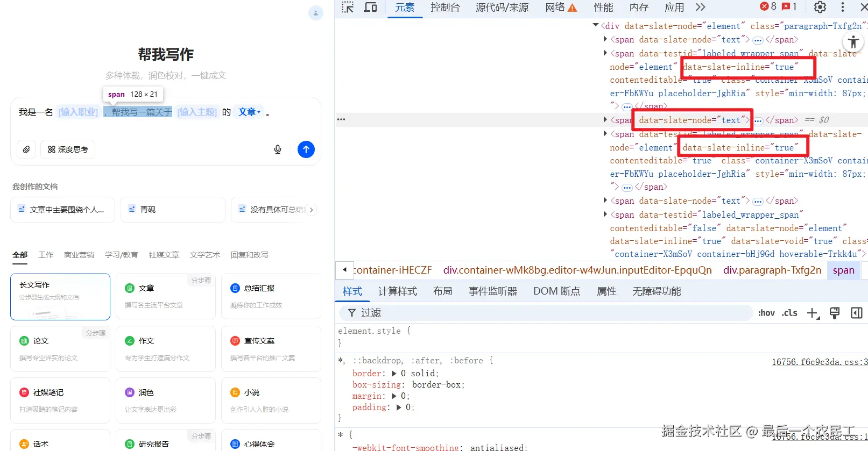This screenshot has width=868, height=451.
Task: Toggle the rendering emulation brush icon
Action: [x=835, y=313]
